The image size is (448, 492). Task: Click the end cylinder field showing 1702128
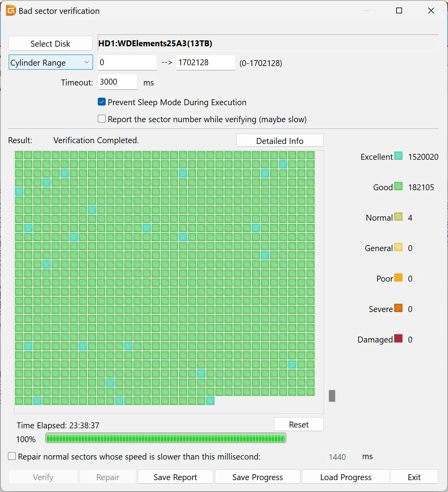click(x=205, y=62)
